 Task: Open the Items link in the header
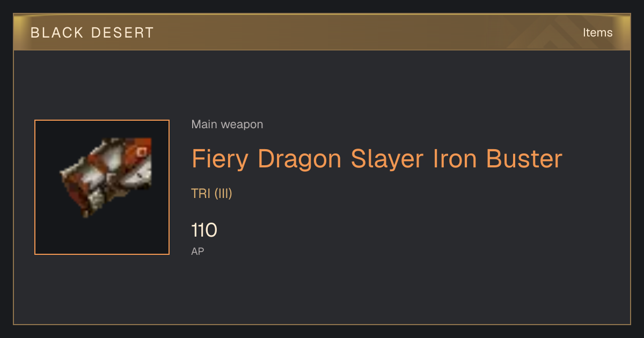597,32
